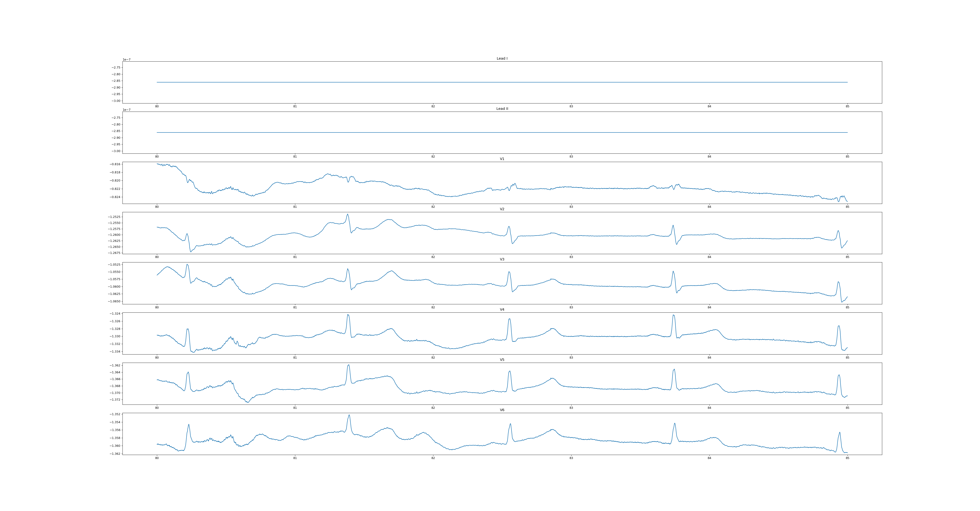
Task: Click the 84 x-axis tick under V1
Action: [x=709, y=207]
